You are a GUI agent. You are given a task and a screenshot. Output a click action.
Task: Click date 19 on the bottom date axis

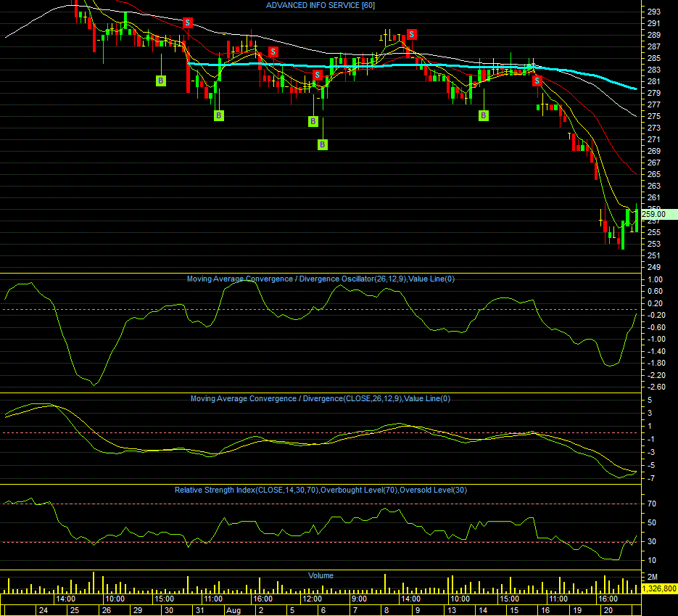tap(577, 610)
